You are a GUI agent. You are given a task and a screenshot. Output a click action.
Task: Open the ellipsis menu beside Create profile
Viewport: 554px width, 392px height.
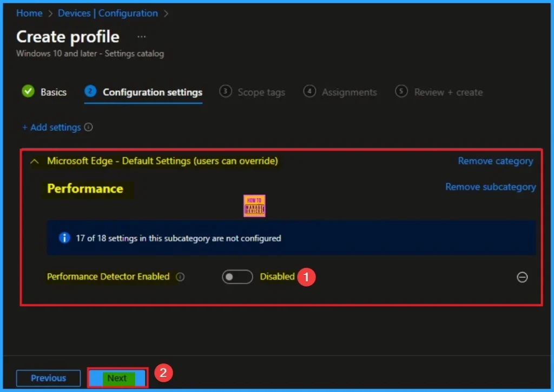tap(141, 37)
